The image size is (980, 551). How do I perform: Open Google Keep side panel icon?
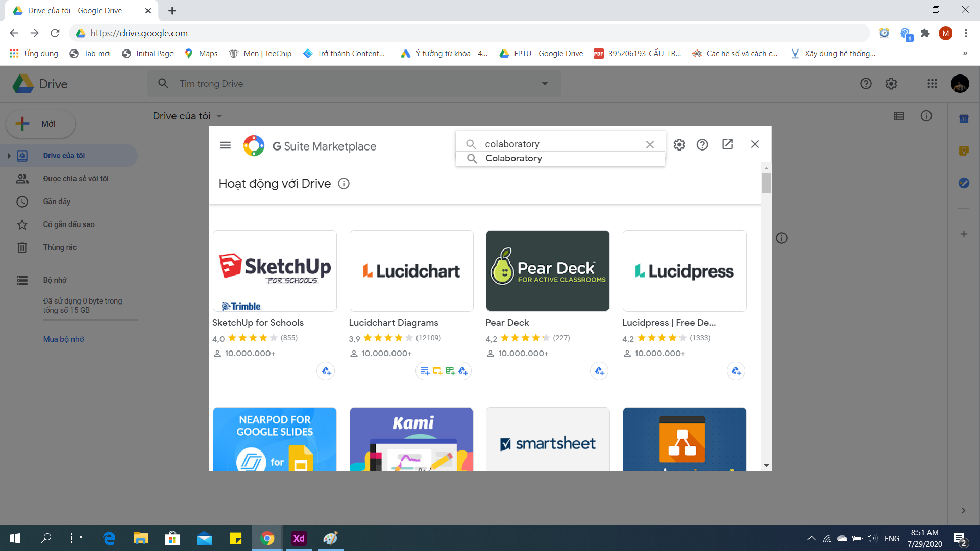click(x=964, y=151)
